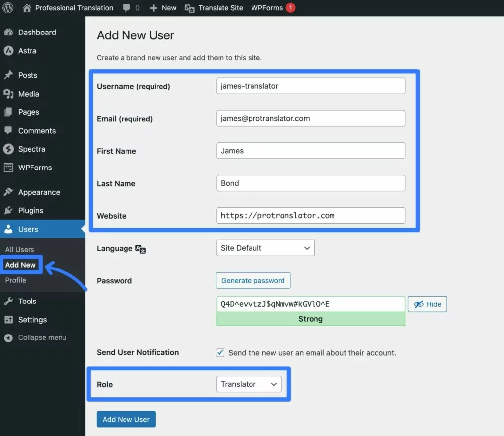The image size is (504, 436).
Task: Select the Users menu label
Action: (x=28, y=229)
